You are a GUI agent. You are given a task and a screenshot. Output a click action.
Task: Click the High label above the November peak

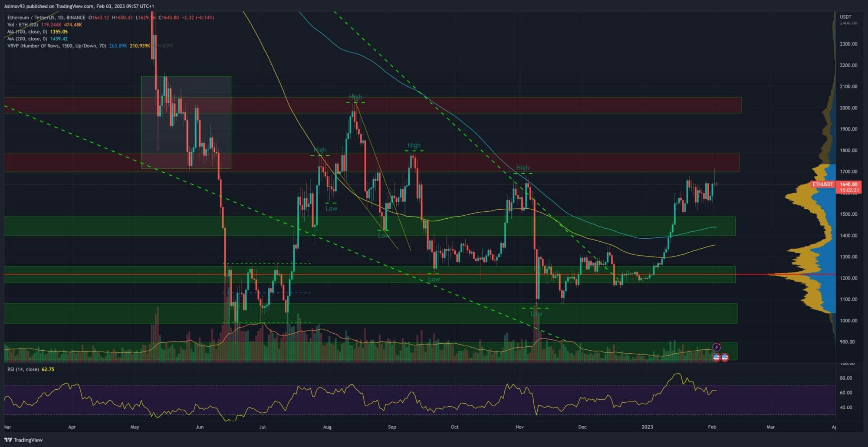pos(523,168)
